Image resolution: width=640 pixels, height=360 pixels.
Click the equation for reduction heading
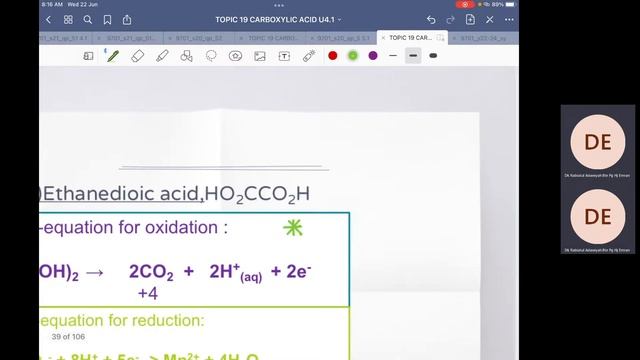pyautogui.click(x=122, y=320)
